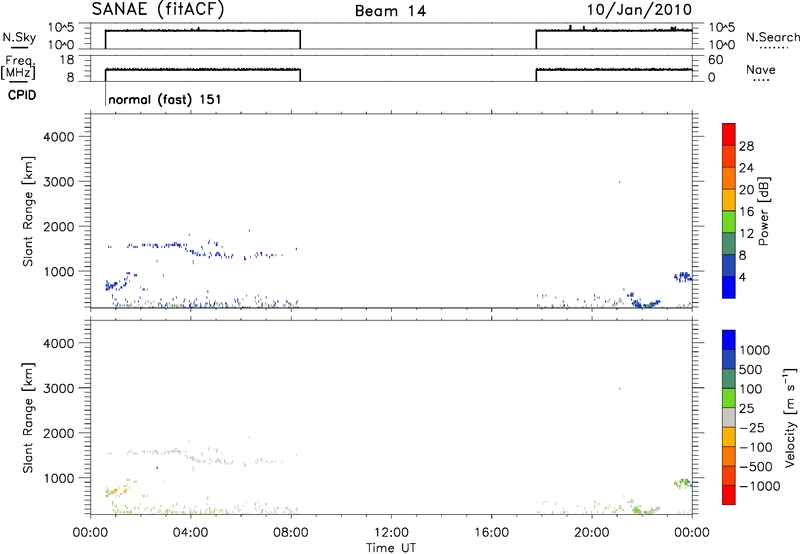The width and height of the screenshot is (800, 554).
Task: Select the "24" Power colorbar label
Action: click(x=746, y=168)
